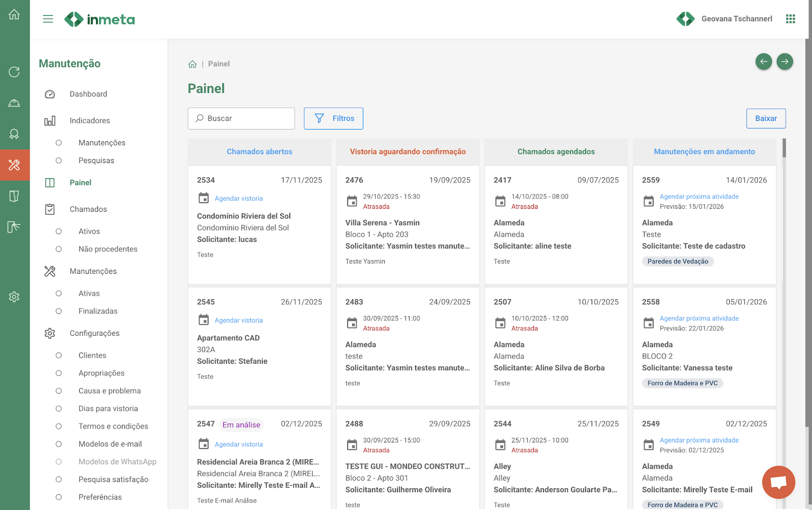Click the Buscar search field
The width and height of the screenshot is (812, 510).
241,118
